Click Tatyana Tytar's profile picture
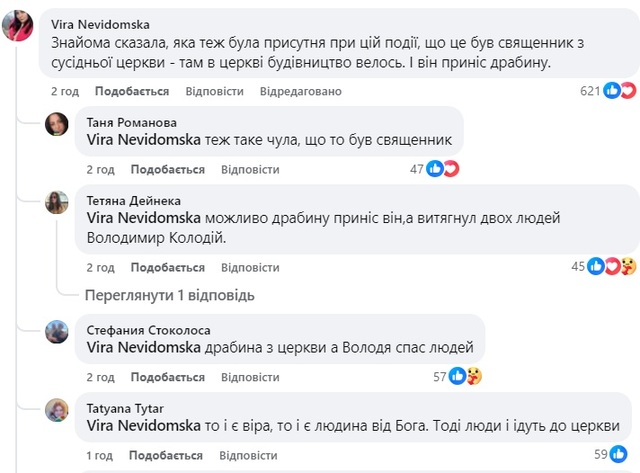The width and height of the screenshot is (640, 473). pos(56,409)
